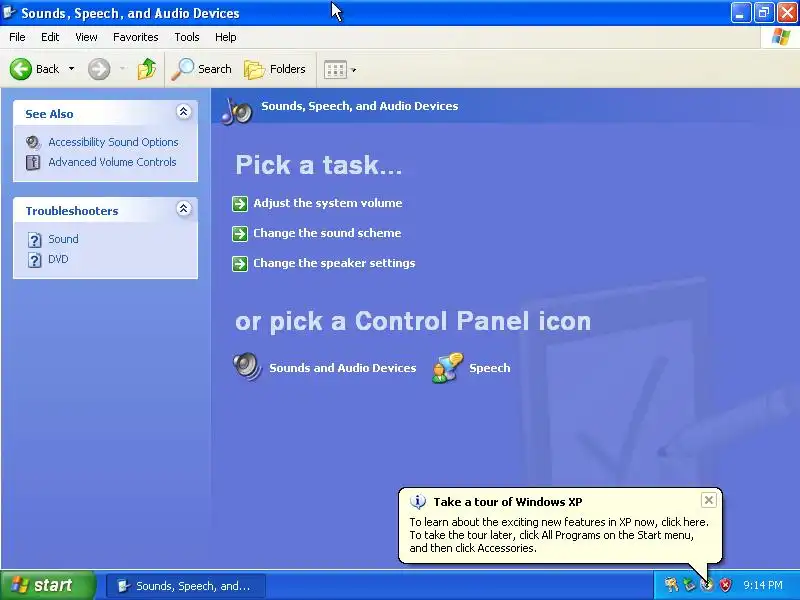Open the View menu
The height and width of the screenshot is (600, 800).
[86, 37]
